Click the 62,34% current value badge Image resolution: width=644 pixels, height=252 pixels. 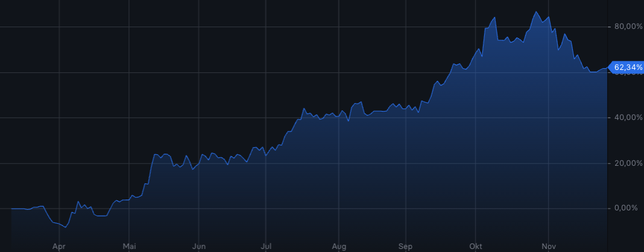tap(628, 67)
